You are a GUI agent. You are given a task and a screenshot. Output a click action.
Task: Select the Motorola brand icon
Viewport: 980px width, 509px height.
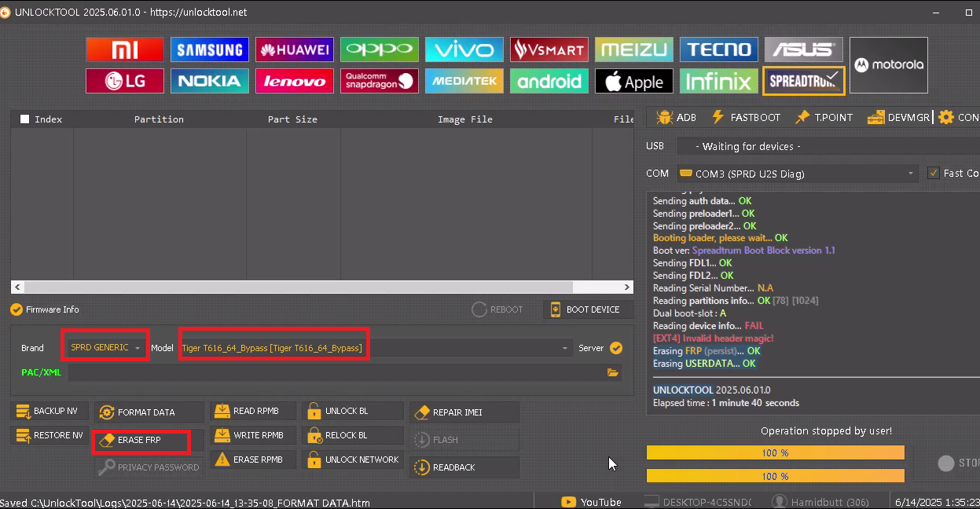889,65
